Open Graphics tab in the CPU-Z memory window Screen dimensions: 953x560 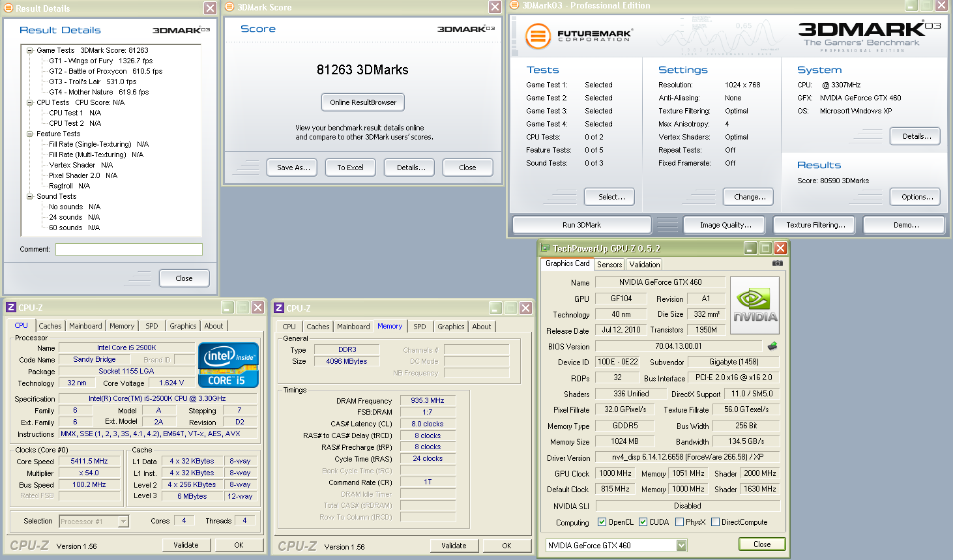451,327
